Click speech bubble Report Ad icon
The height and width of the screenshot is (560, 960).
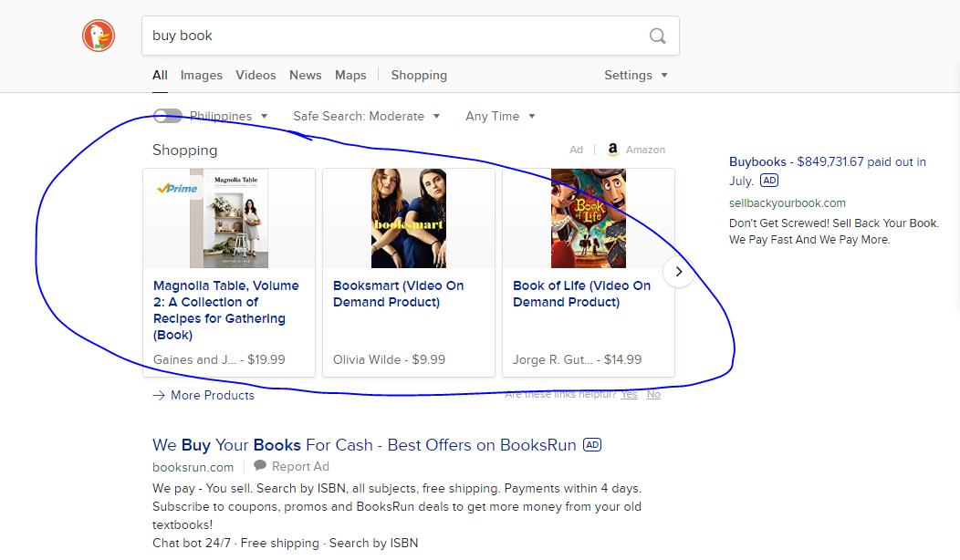260,465
